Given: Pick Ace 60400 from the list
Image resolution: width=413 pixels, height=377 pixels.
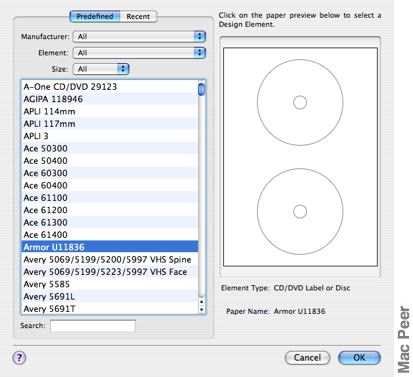Looking at the screenshot, I should tap(110, 185).
